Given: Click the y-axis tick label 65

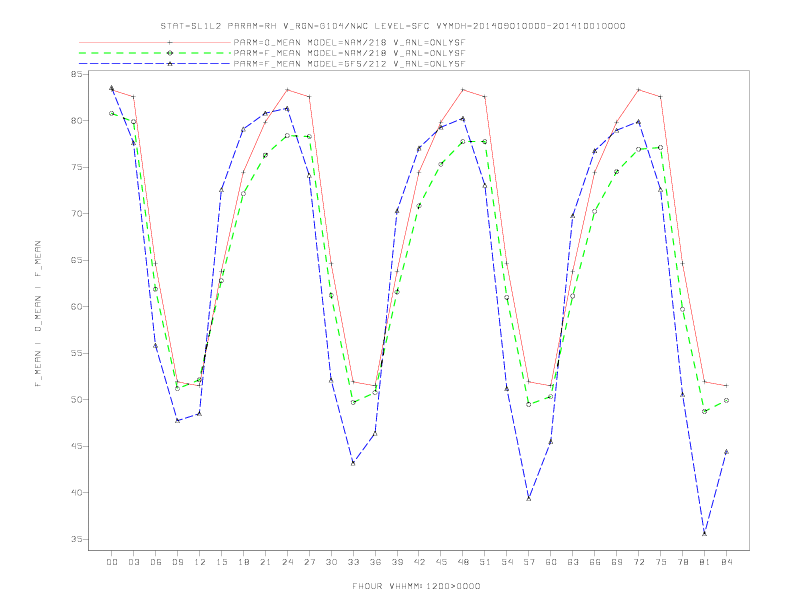Looking at the screenshot, I should [x=76, y=260].
